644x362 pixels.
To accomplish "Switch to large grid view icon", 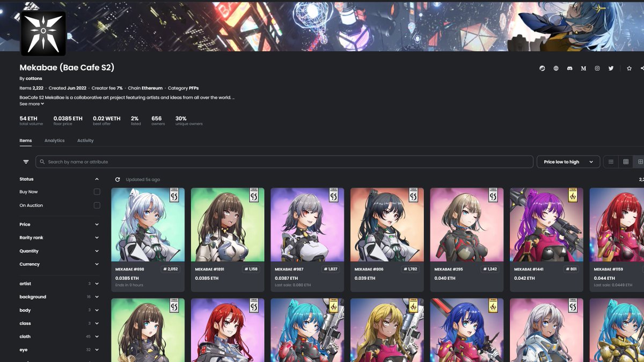I will pyautogui.click(x=640, y=161).
